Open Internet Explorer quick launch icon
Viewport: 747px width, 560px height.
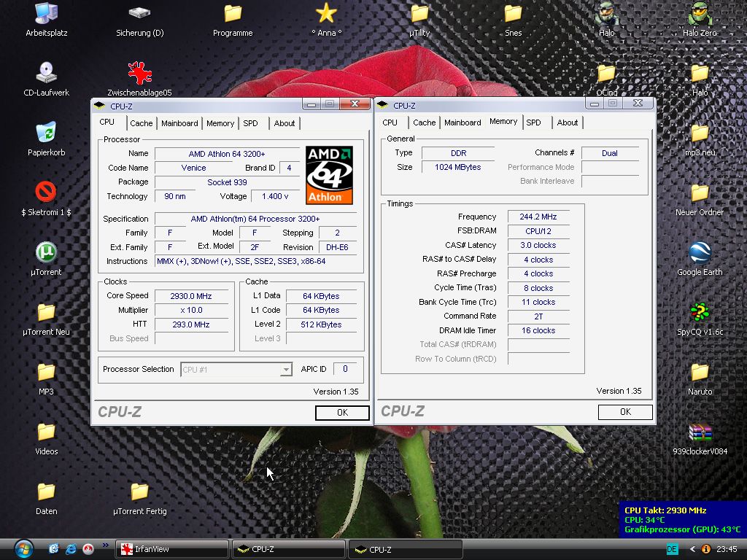(x=71, y=549)
